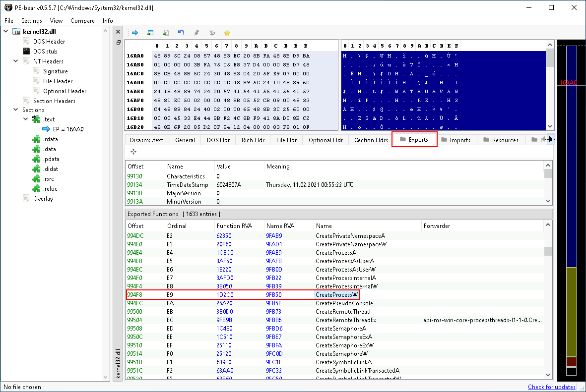Click the .reloc section puzzle icon
This screenshot has width=586, height=392.
point(36,189)
